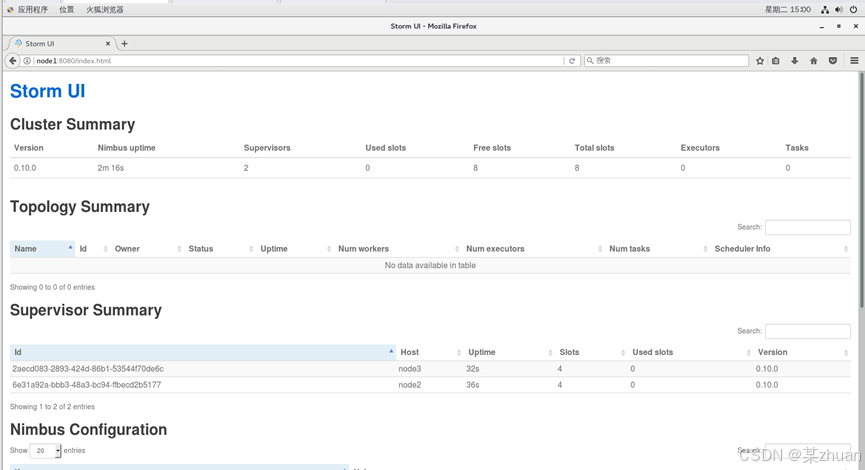Sort topology table by Name column
865x470 pixels.
(42, 249)
